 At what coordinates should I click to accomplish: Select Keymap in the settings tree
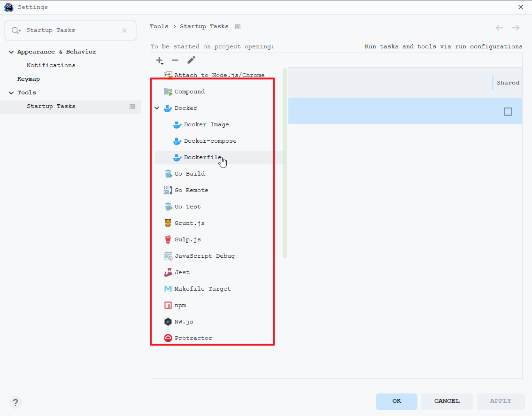click(x=29, y=79)
